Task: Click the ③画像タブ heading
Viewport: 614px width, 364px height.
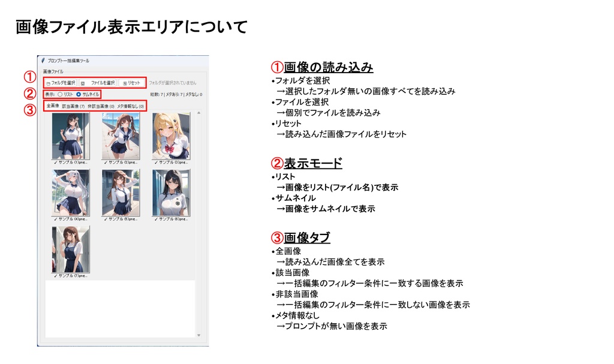Action: 300,238
